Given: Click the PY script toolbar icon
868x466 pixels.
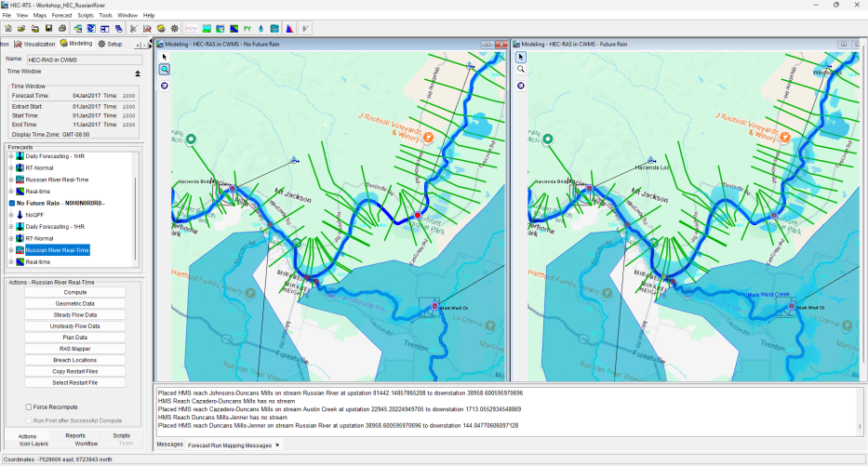Looking at the screenshot, I should [247, 28].
